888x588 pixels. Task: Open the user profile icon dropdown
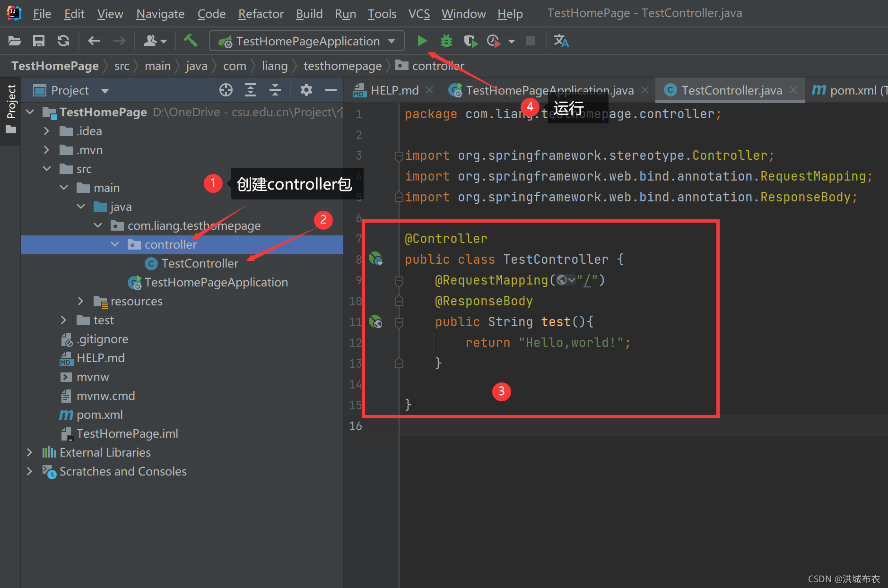pyautogui.click(x=155, y=41)
